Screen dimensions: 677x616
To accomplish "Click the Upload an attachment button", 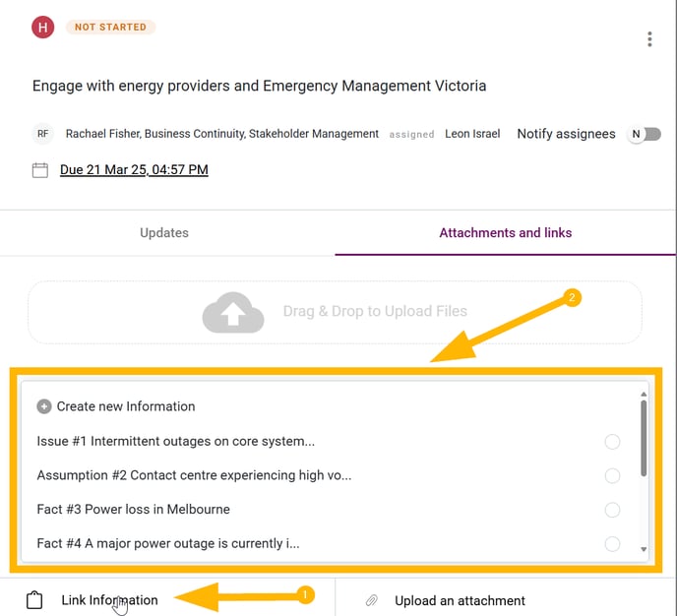I will [460, 600].
